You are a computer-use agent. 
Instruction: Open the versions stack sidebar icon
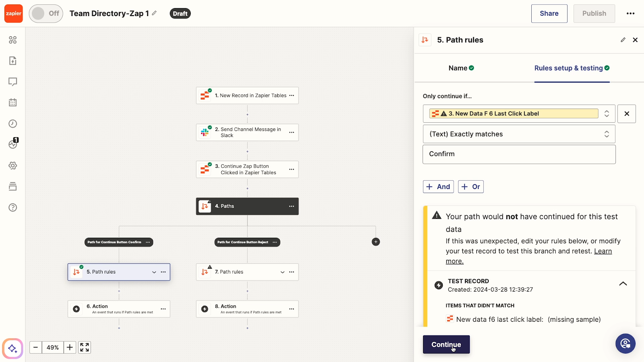pos(13,186)
